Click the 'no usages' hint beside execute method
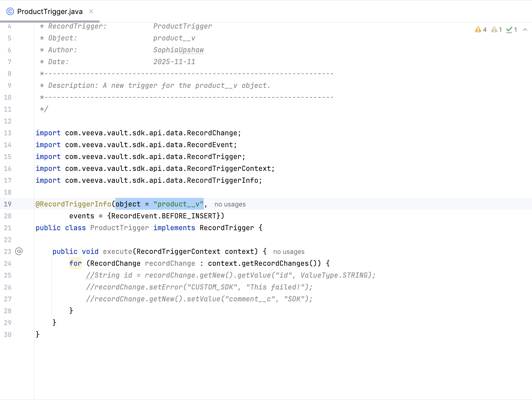Viewport: 532px width, 400px height. coord(289,252)
